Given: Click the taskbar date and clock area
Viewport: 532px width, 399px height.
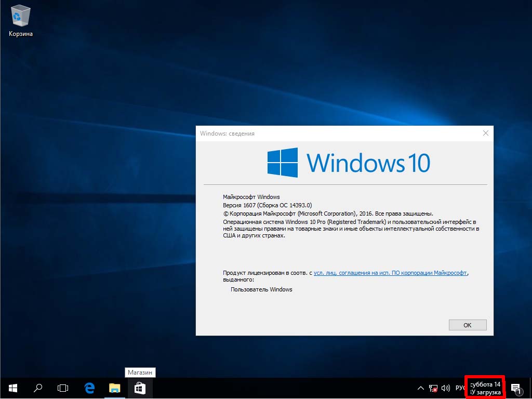Looking at the screenshot, I should tap(485, 388).
